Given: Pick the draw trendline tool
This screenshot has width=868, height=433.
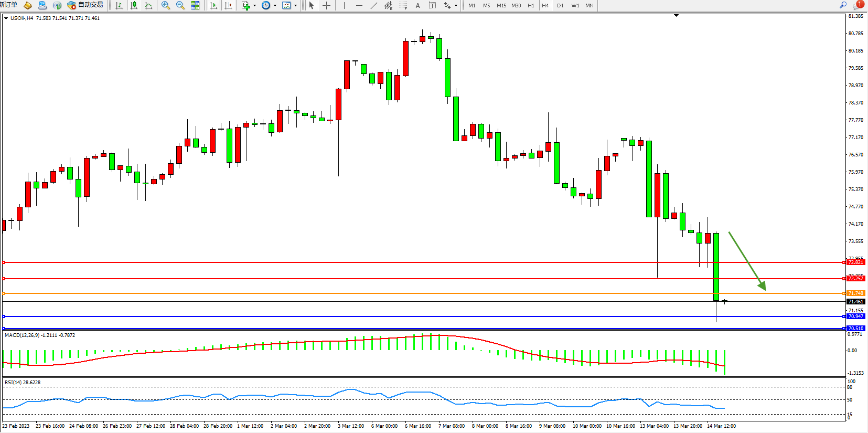Looking at the screenshot, I should (373, 5).
